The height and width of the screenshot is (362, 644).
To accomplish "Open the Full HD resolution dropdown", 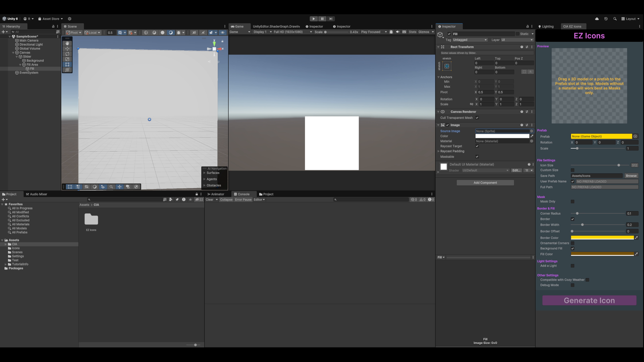I will point(293,32).
